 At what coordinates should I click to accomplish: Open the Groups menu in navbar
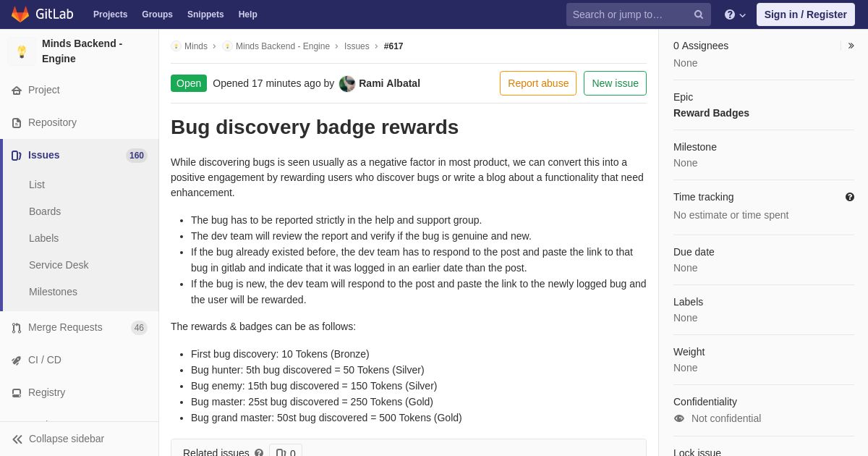157,14
